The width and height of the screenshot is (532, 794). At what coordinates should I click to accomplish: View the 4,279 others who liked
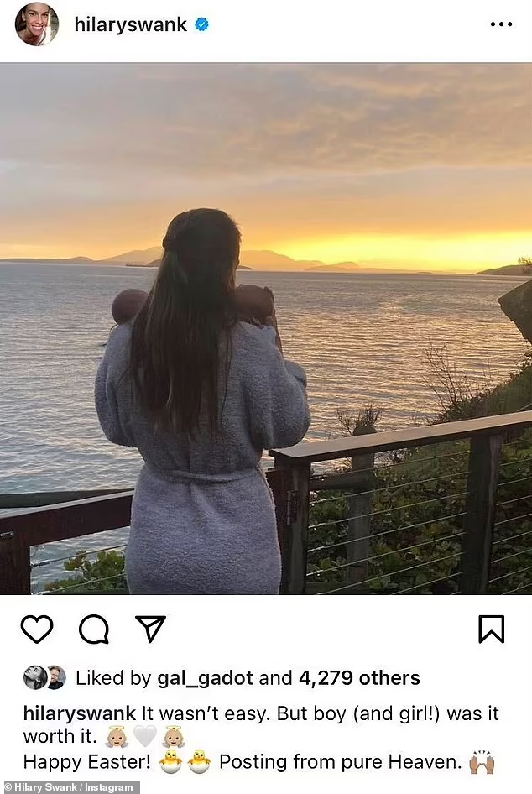(359, 678)
